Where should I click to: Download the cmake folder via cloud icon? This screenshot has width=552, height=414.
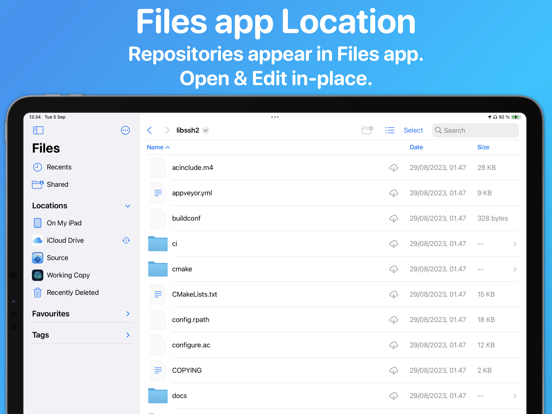(394, 269)
